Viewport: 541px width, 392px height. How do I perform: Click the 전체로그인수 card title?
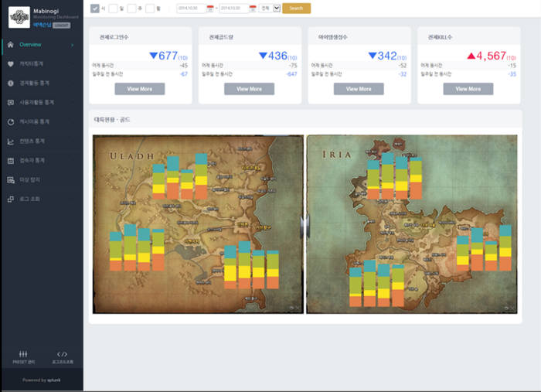pyautogui.click(x=114, y=37)
